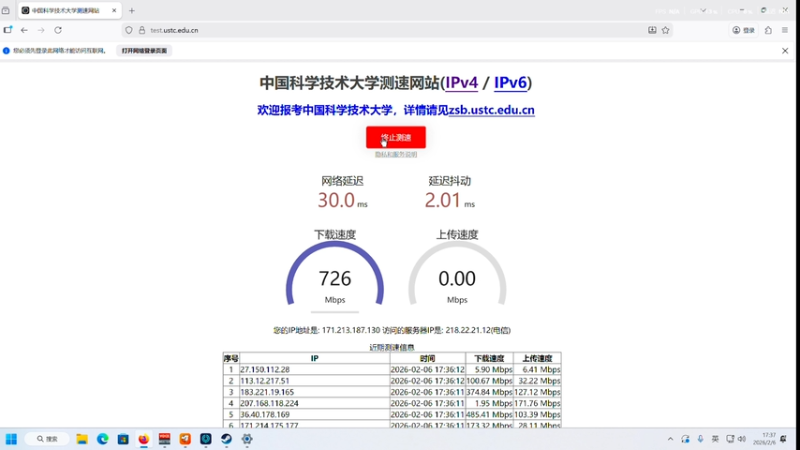Click the 登录 account button in toolbar
The width and height of the screenshot is (800, 450).
[x=743, y=30]
